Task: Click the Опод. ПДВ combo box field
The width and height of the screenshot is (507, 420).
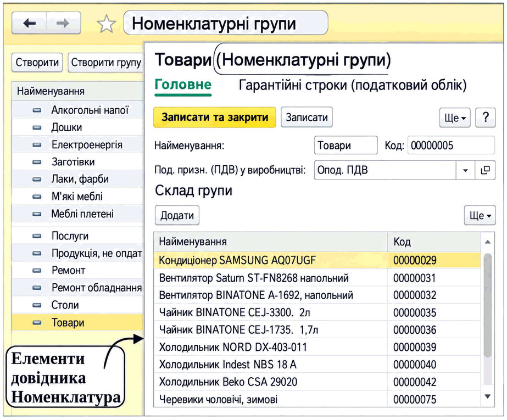Action: 385,170
